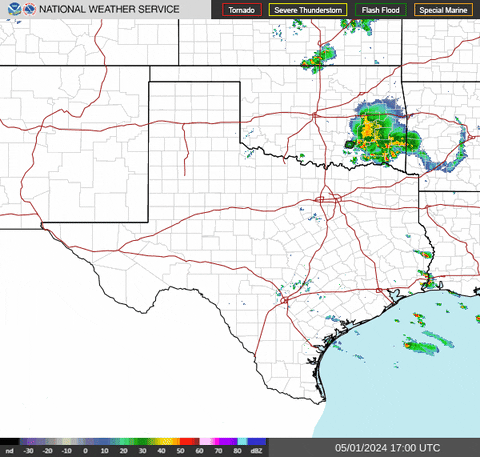This screenshot has width=480, height=457.
Task: Click the dark blue segment above dBZ
Action: [257, 442]
